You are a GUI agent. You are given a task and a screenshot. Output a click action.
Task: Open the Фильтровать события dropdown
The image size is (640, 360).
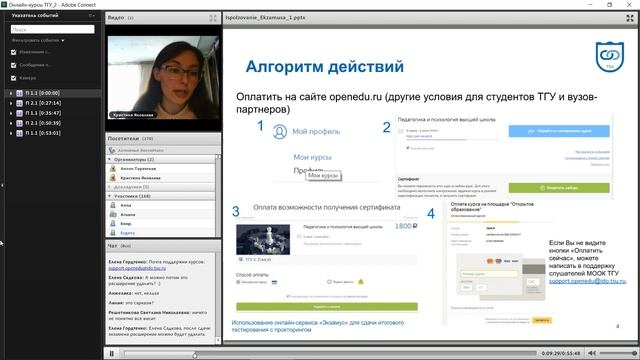click(x=38, y=40)
